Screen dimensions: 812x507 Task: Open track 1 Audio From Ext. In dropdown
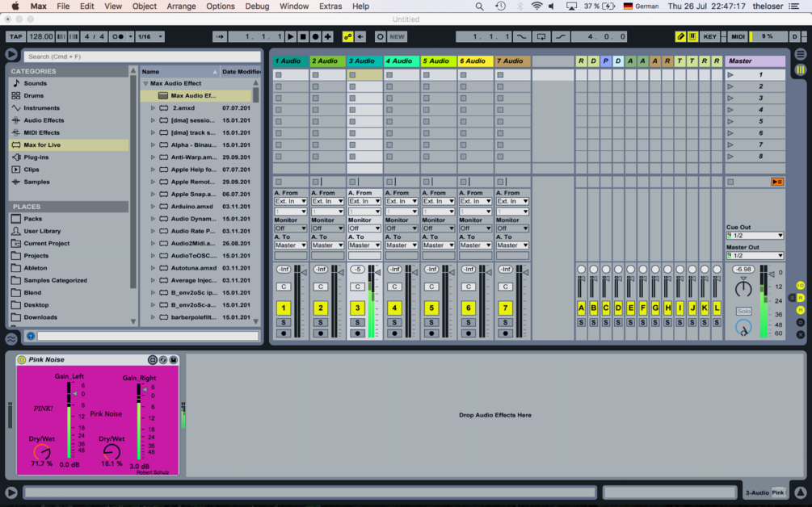tap(291, 201)
